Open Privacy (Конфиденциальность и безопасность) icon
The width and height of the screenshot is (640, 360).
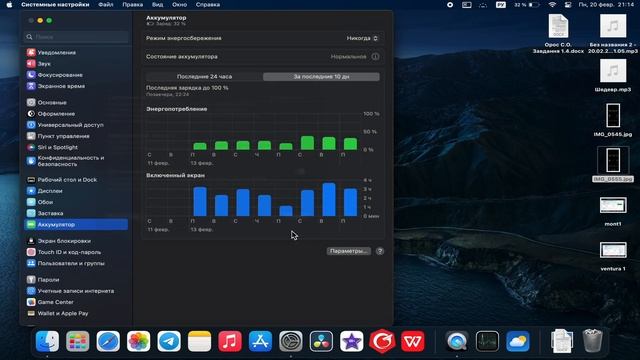[31, 161]
